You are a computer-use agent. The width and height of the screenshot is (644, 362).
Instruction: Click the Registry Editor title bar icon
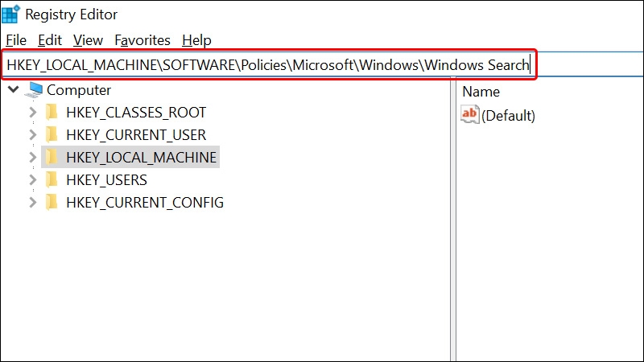click(10, 14)
